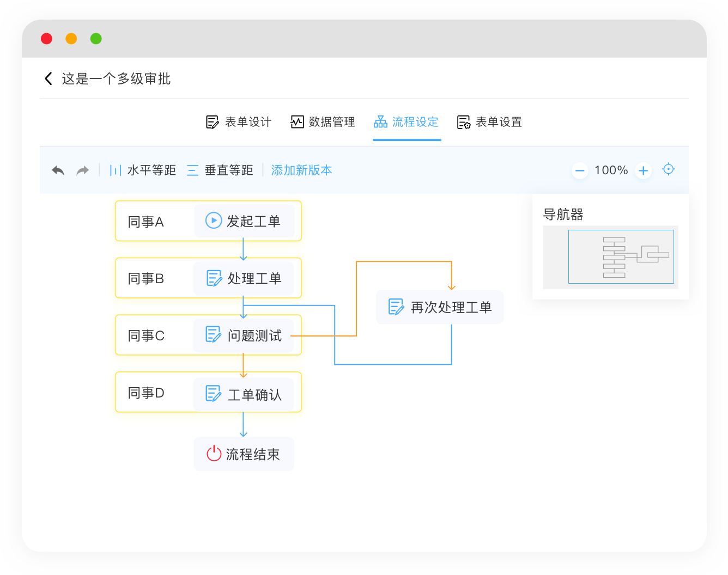Viewport: 728px width, 575px height.
Task: Click the zoom in plus control
Action: (x=643, y=170)
